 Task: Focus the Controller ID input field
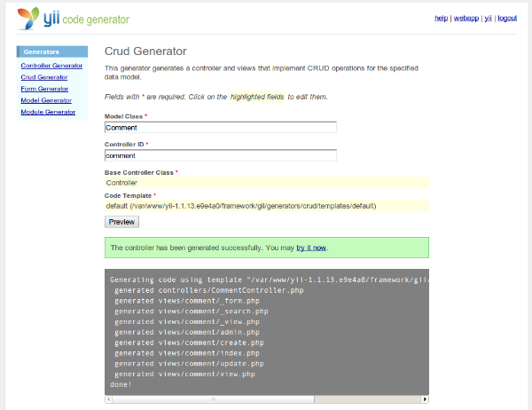[x=221, y=155]
